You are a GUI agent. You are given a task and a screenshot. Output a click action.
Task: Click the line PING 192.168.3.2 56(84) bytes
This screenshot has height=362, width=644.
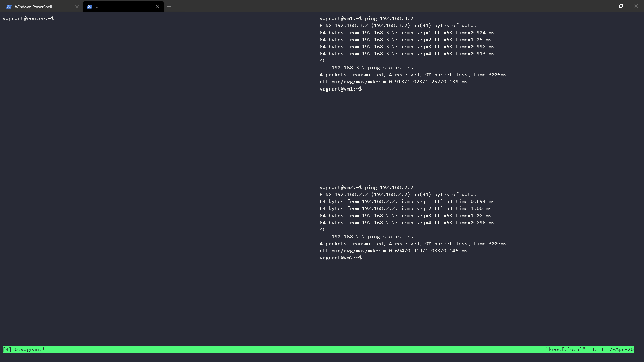[398, 25]
